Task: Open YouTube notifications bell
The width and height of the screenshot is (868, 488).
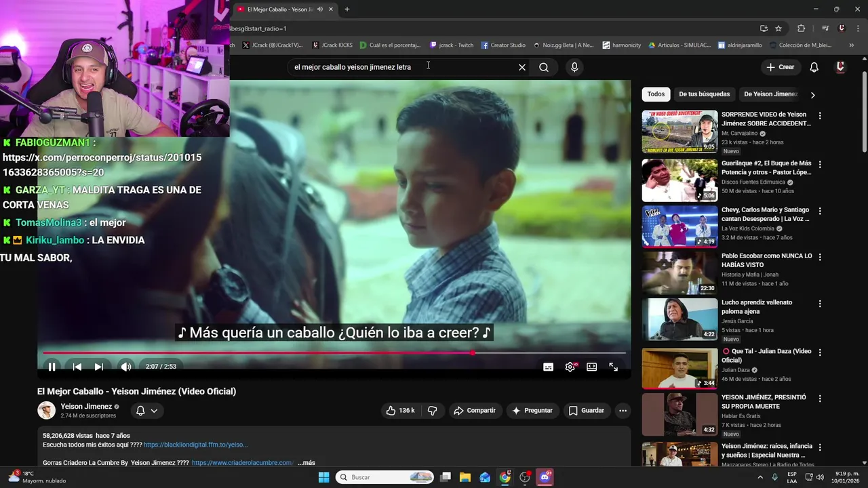Action: (814, 67)
